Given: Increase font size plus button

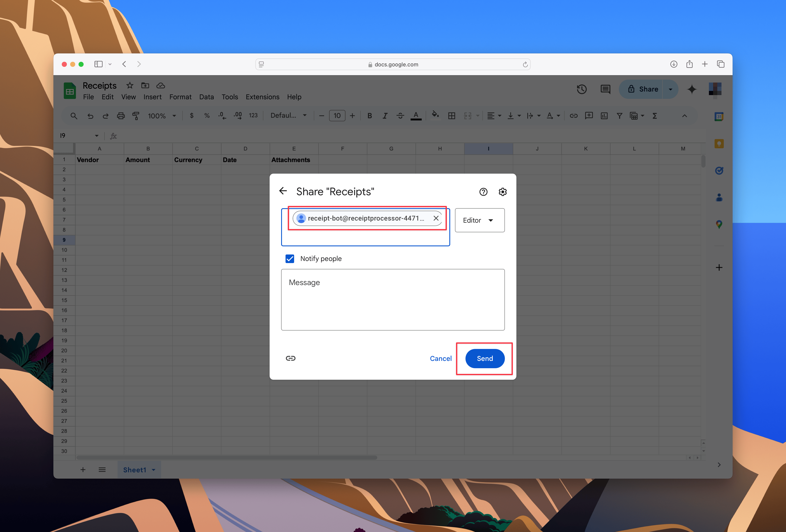Looking at the screenshot, I should coord(352,116).
